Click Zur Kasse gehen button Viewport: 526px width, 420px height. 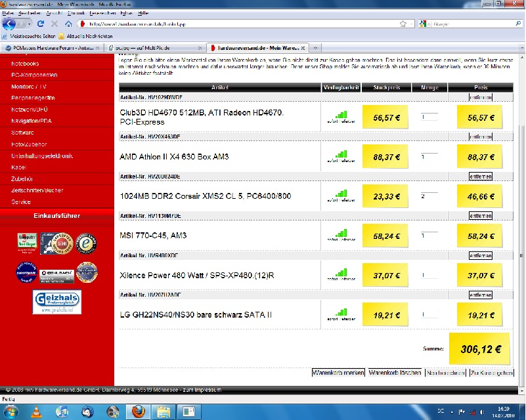491,372
